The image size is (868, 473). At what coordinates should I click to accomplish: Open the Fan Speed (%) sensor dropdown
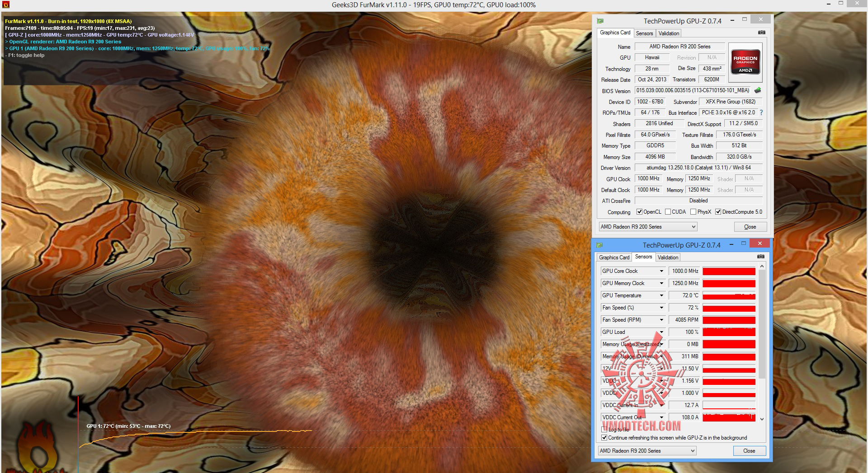(x=661, y=308)
